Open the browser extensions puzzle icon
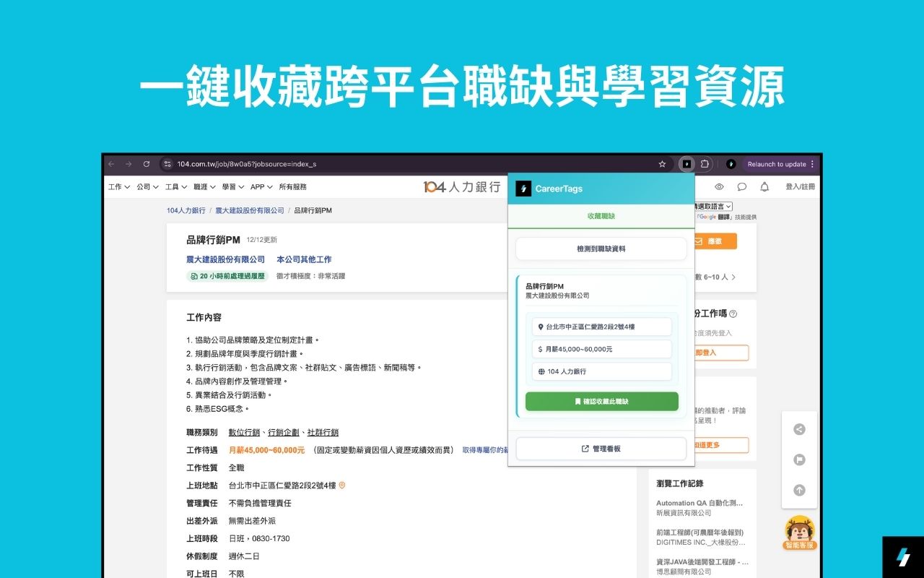 (705, 164)
